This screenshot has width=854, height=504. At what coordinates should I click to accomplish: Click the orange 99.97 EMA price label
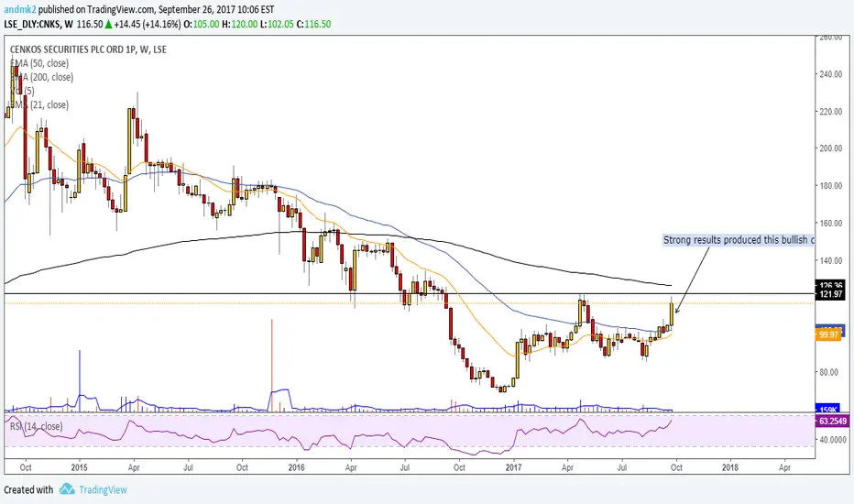click(x=828, y=334)
